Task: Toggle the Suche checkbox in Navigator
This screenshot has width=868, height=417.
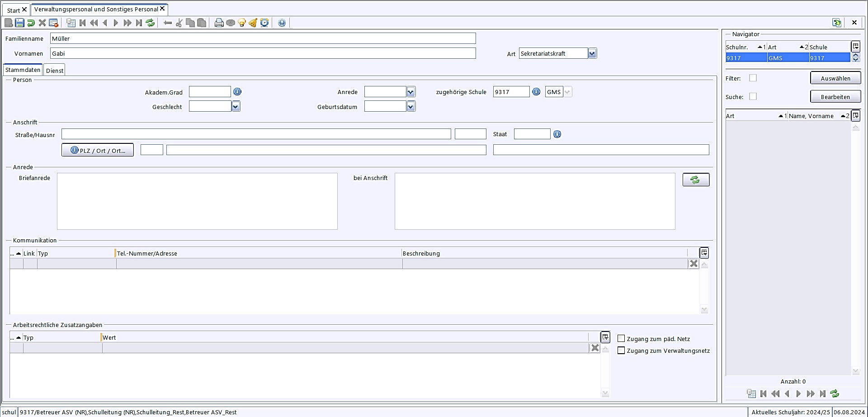Action: point(753,96)
